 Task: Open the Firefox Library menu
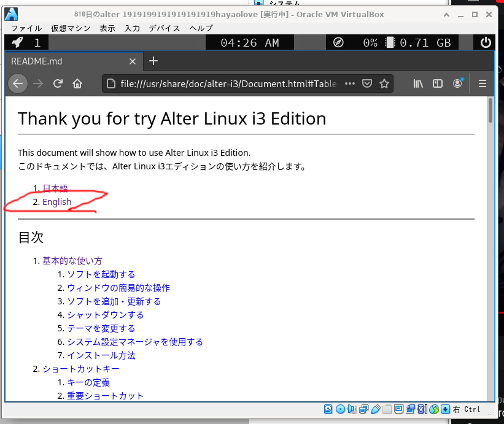click(418, 83)
